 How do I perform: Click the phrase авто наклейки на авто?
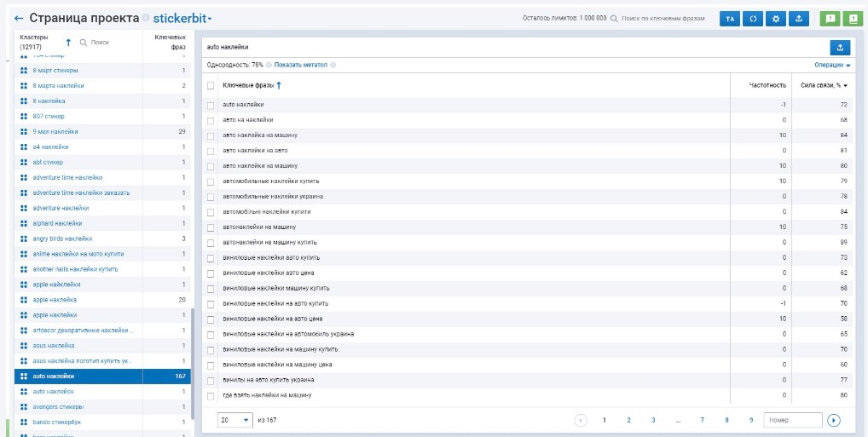coord(255,151)
